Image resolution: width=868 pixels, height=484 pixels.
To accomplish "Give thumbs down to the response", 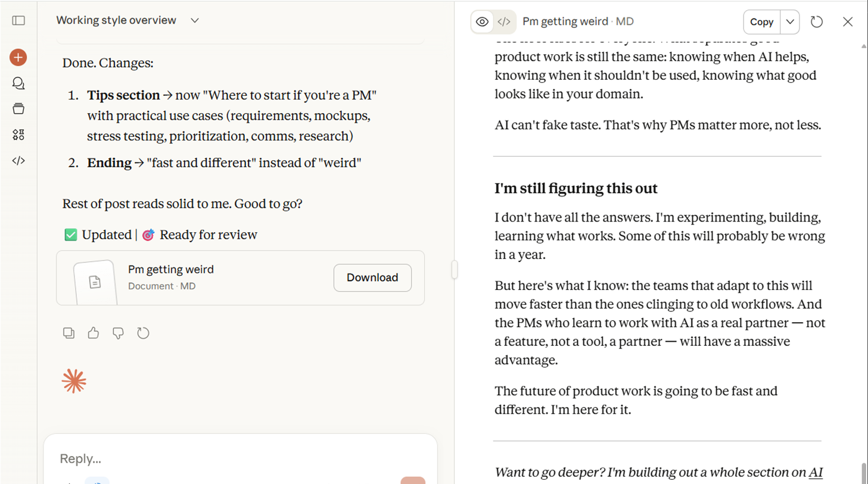I will (x=118, y=333).
